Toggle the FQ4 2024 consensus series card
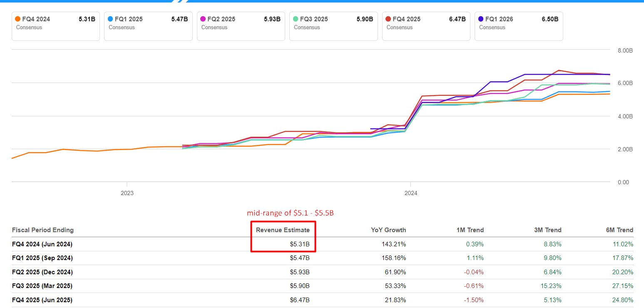Viewport: 644px width, 308px height. click(x=56, y=26)
